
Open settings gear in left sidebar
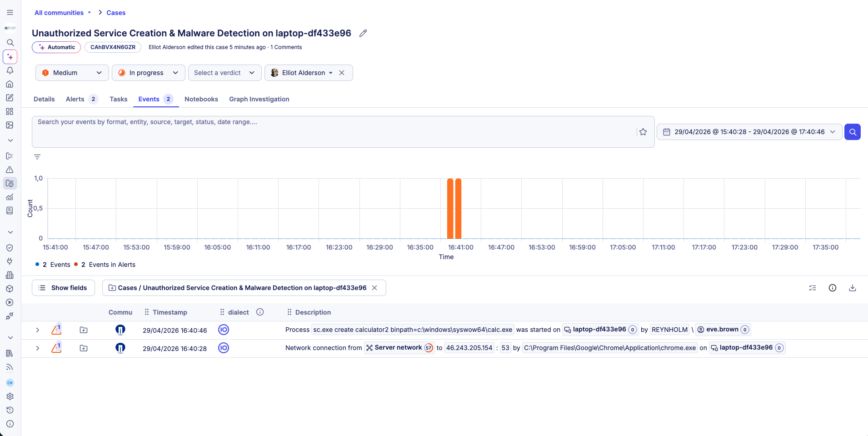coord(10,396)
